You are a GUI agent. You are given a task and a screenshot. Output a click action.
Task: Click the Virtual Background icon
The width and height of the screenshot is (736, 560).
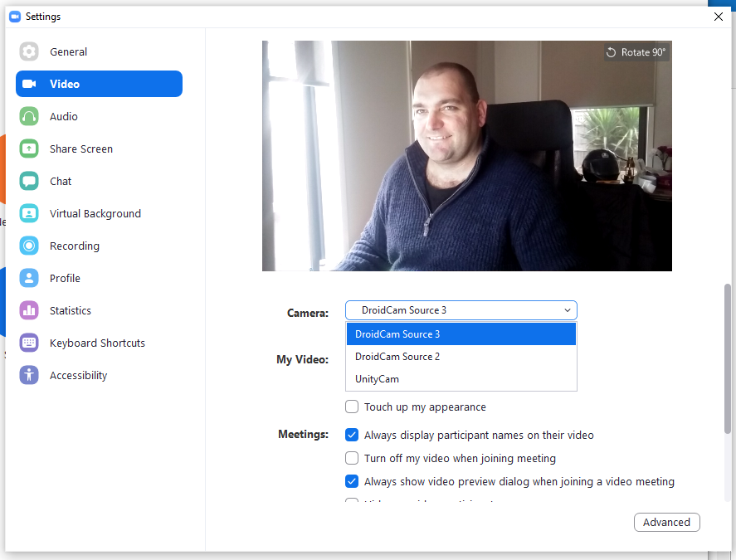(x=29, y=213)
